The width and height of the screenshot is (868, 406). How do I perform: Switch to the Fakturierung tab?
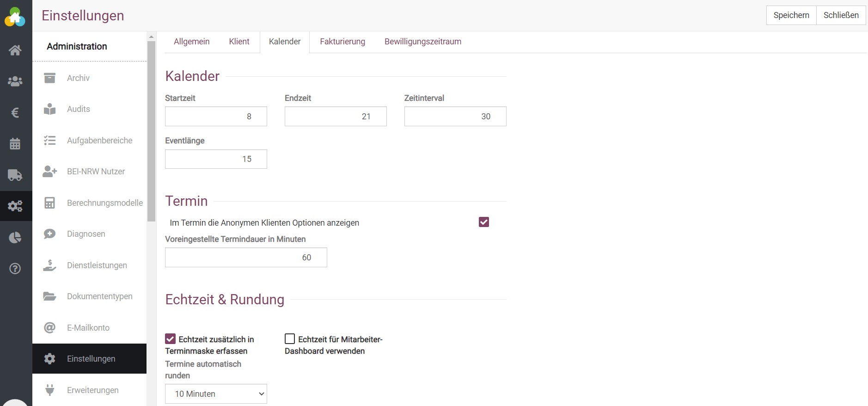pos(342,42)
